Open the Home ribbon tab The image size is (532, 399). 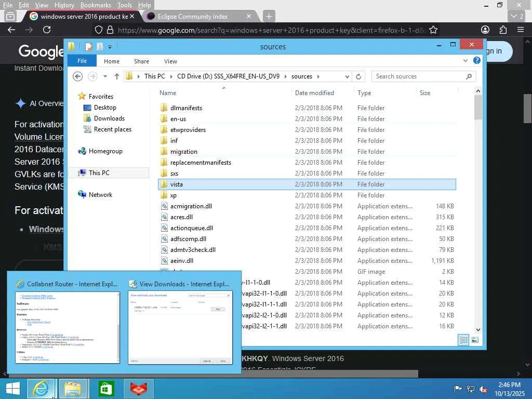[x=112, y=61]
